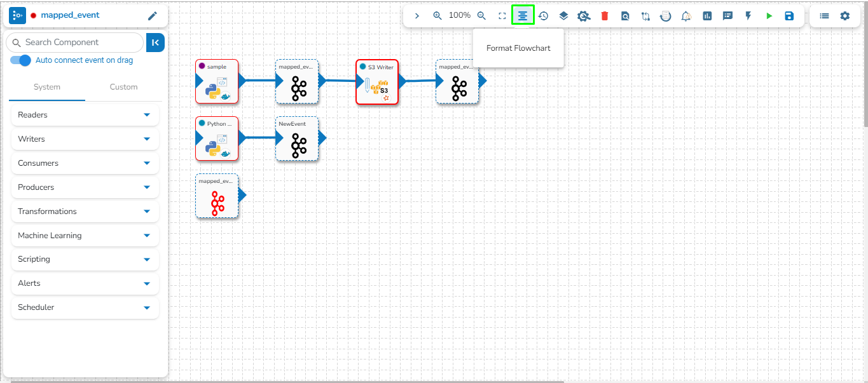Click the layers stack icon
The height and width of the screenshot is (383, 868).
click(x=563, y=16)
